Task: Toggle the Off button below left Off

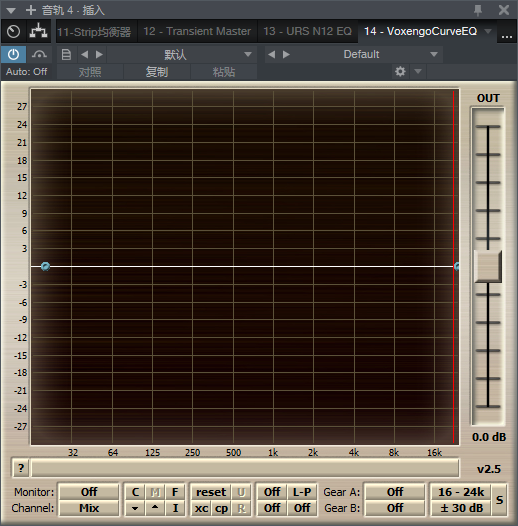Action: tap(272, 508)
